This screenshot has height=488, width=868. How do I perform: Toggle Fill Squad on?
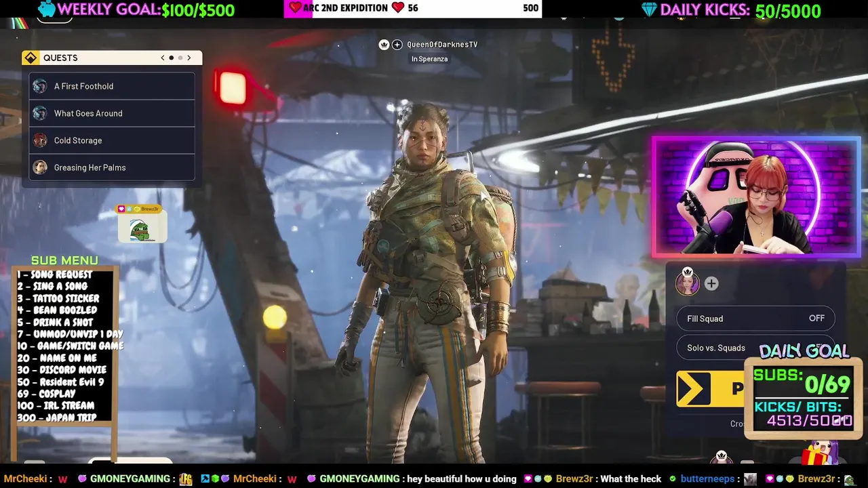[755, 319]
